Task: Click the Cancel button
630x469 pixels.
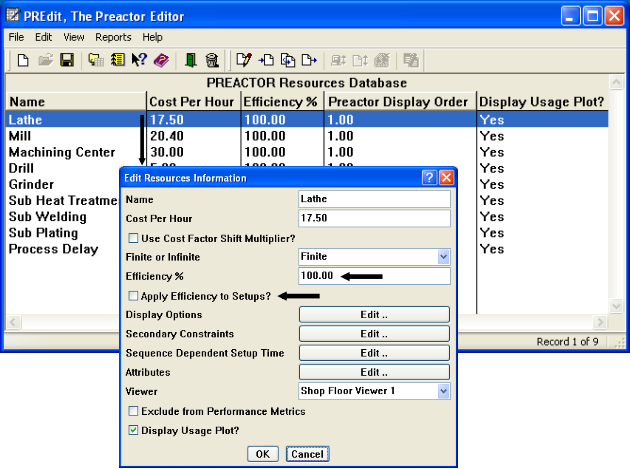Action: coord(307,454)
